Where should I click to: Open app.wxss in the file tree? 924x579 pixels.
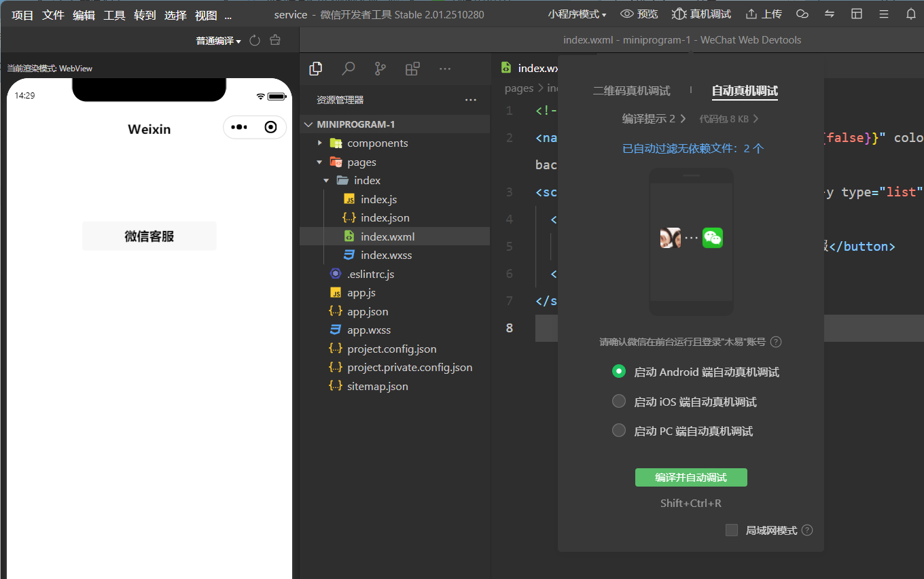tap(369, 330)
